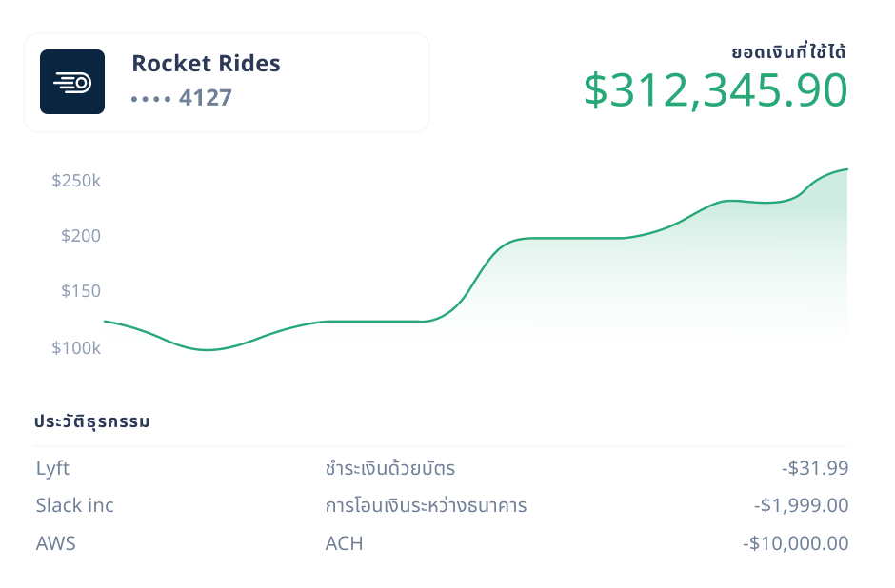Viewport: 895px width, 588px height.
Task: Select the Rocket Rides account name
Action: [x=206, y=64]
